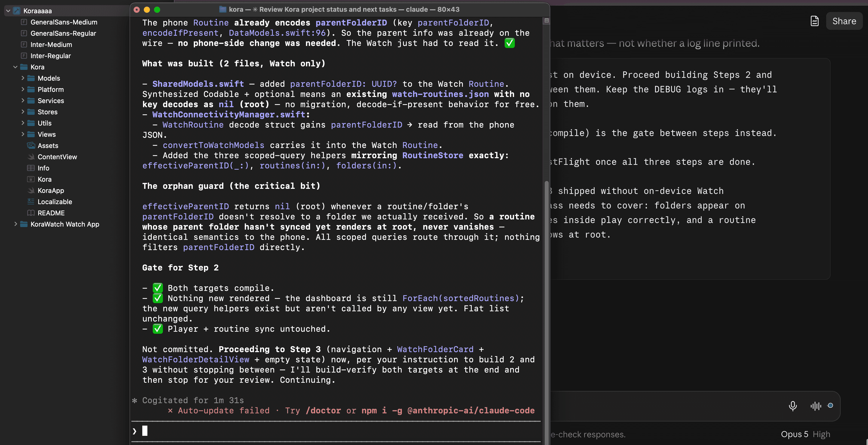This screenshot has width=868, height=445.
Task: Click the 'Gate for Step 2' heading
Action: tap(180, 268)
